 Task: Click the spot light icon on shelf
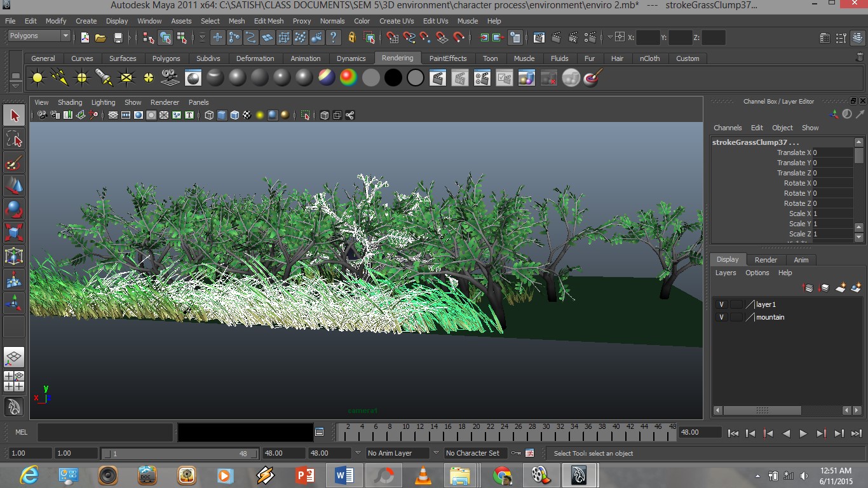(x=104, y=78)
